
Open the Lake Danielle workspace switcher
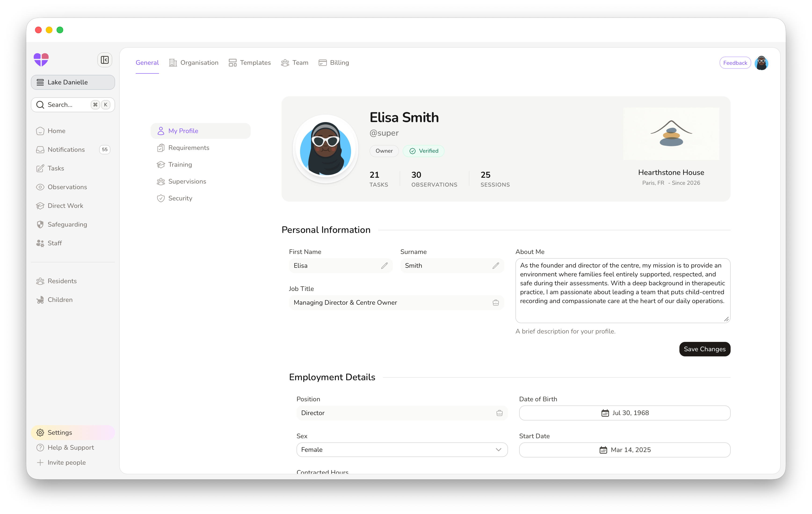coord(73,82)
